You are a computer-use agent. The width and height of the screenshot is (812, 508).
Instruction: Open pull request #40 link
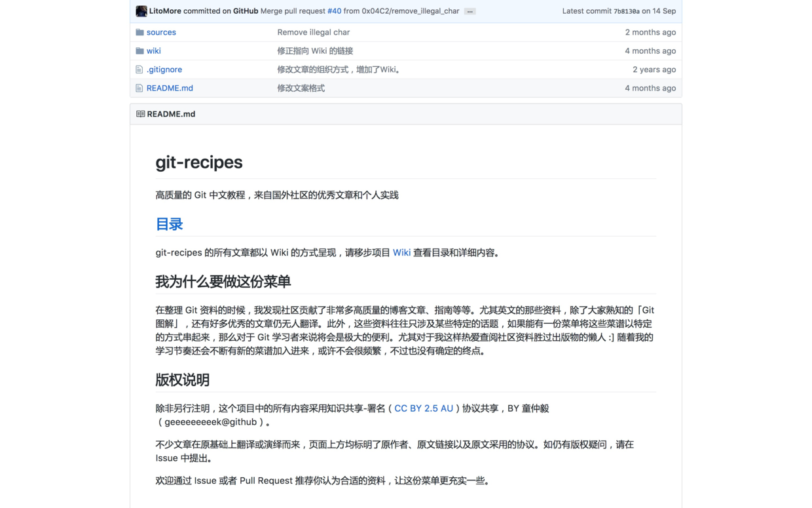click(334, 11)
